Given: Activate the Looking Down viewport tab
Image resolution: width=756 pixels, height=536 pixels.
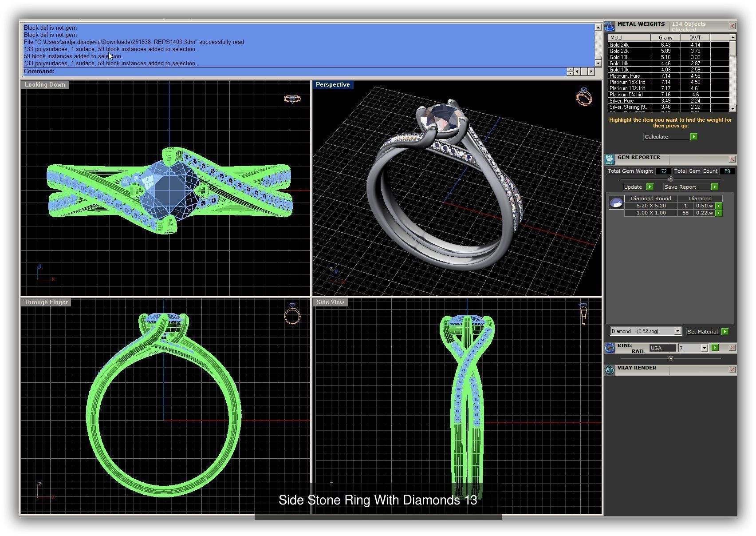Looking at the screenshot, I should tap(45, 84).
